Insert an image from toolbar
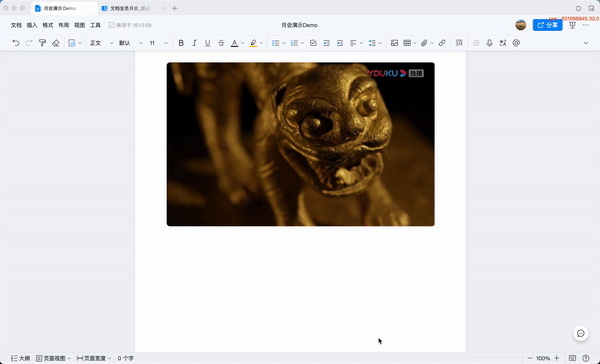This screenshot has width=600, height=364. point(394,43)
